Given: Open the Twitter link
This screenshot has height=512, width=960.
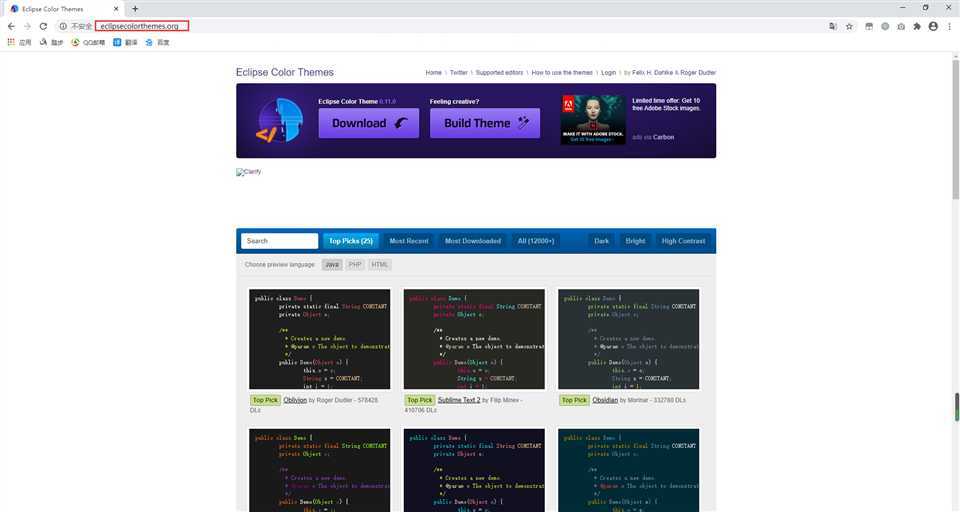Looking at the screenshot, I should point(459,72).
